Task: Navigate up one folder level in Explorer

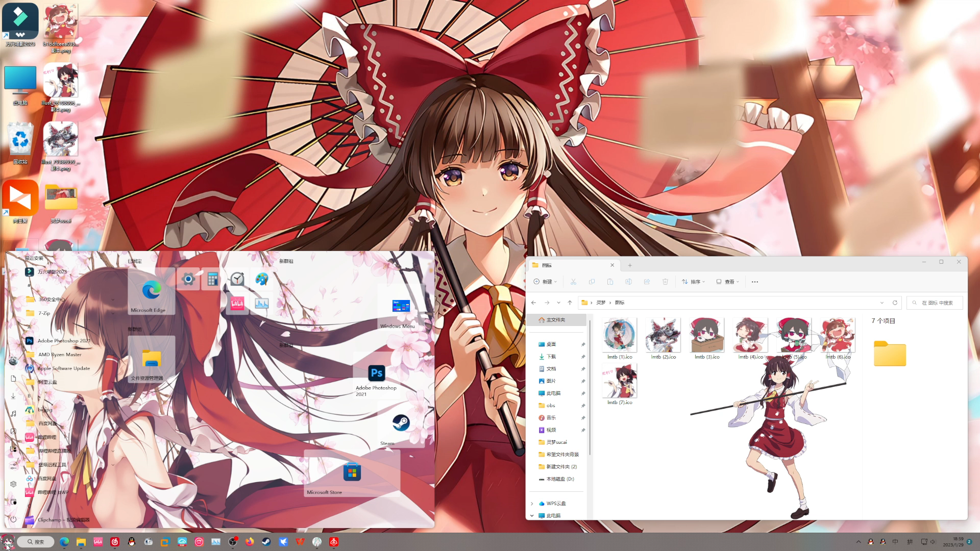Action: point(570,303)
